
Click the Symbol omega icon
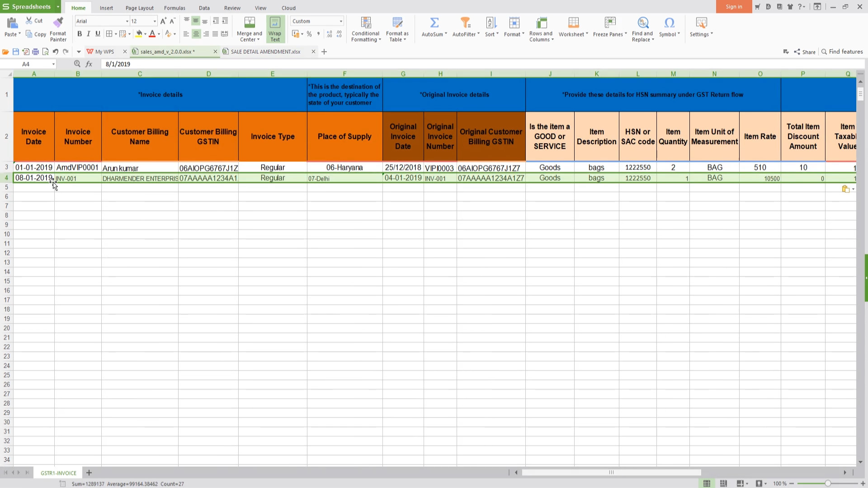click(669, 23)
